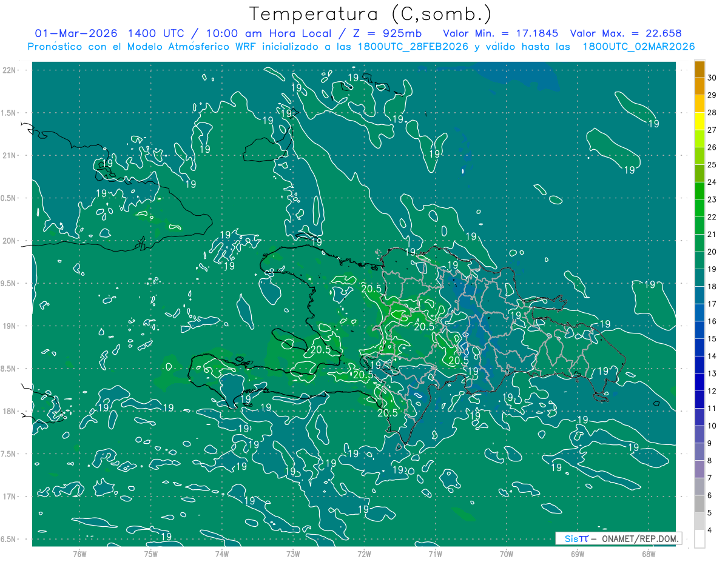Click the legend label 14

[712, 356]
